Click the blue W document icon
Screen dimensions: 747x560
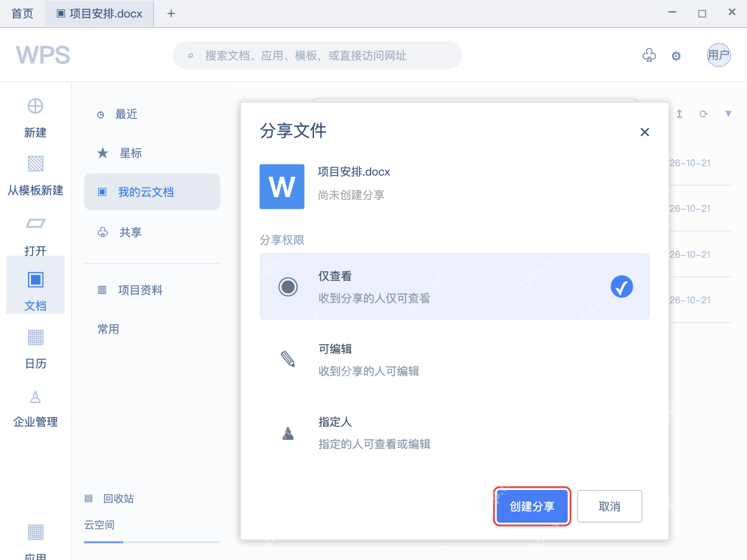[282, 187]
